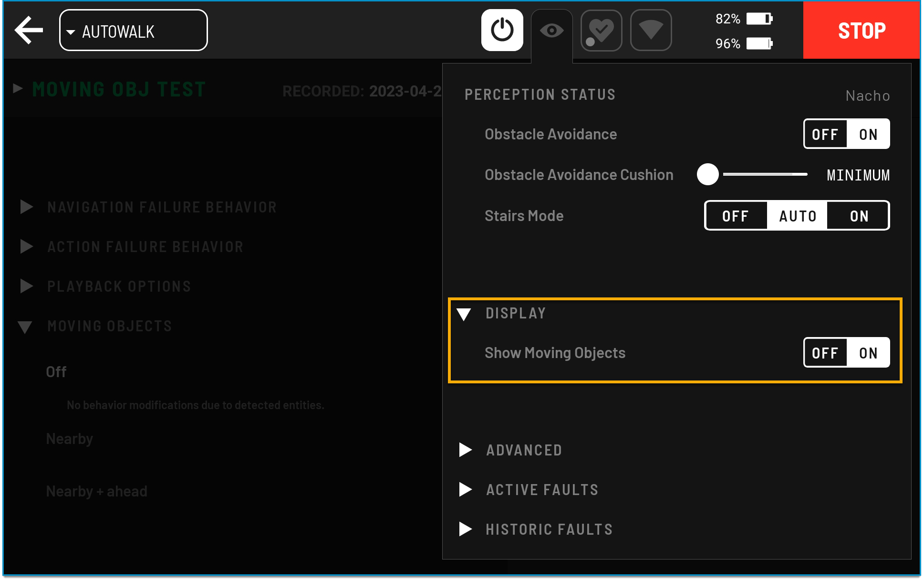Tap the motor power icon
Screen dimensions: 924x581
[x=502, y=30]
